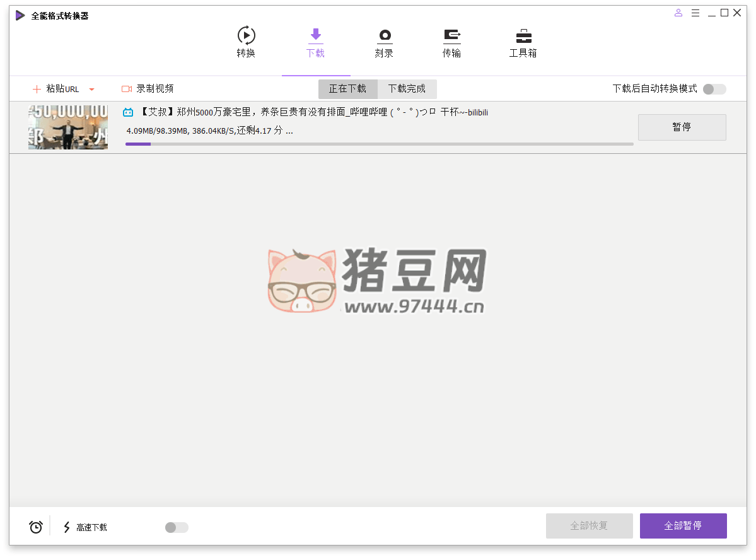Click the downloading video thumbnail
The height and width of the screenshot is (560, 756).
[x=68, y=127]
